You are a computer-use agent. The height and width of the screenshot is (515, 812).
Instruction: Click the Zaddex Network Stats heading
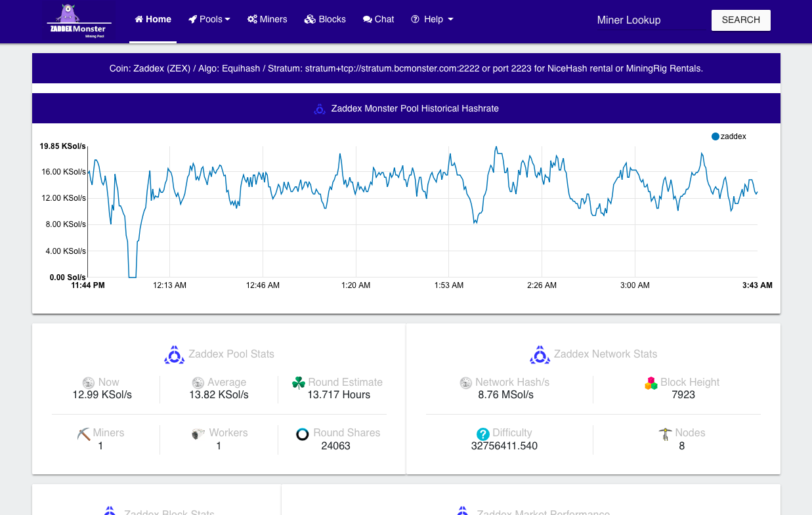(x=605, y=354)
